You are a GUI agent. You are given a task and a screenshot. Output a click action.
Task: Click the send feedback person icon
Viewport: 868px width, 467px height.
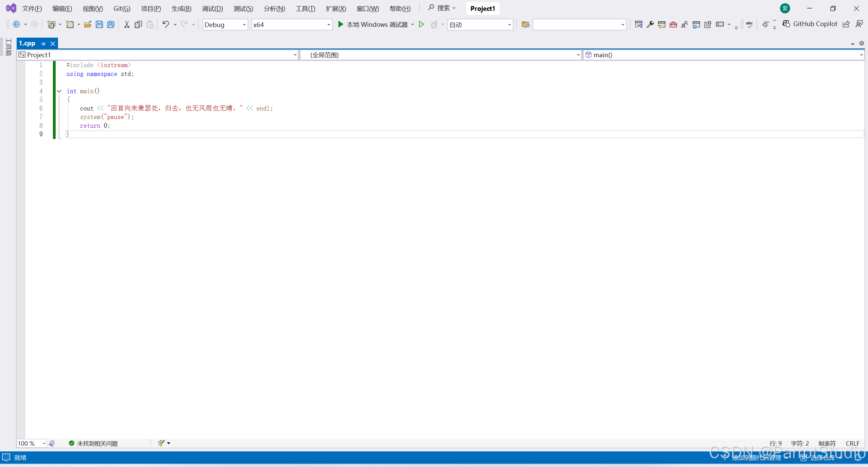point(859,24)
